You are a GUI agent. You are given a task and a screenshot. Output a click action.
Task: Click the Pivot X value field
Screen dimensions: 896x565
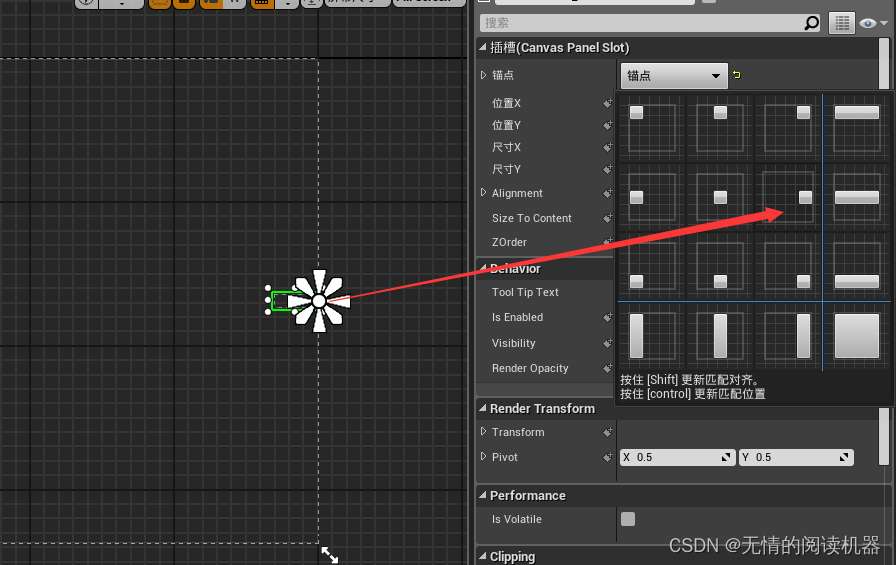(677, 457)
